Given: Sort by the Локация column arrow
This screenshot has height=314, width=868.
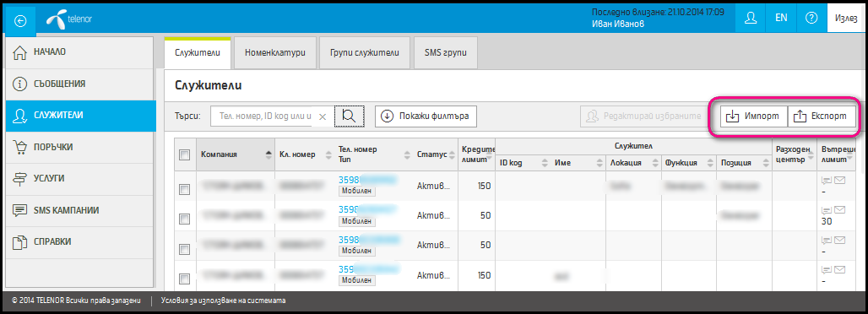Looking at the screenshot, I should click(655, 163).
